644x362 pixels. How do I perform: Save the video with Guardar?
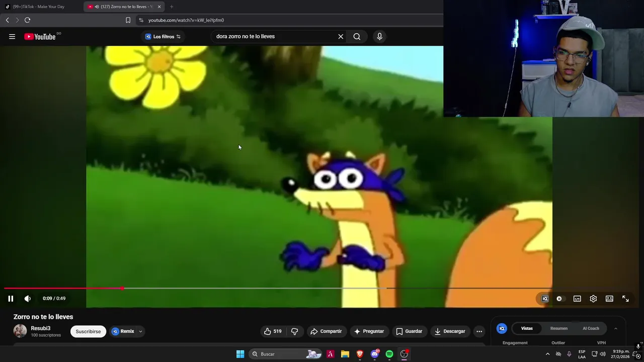[409, 331]
